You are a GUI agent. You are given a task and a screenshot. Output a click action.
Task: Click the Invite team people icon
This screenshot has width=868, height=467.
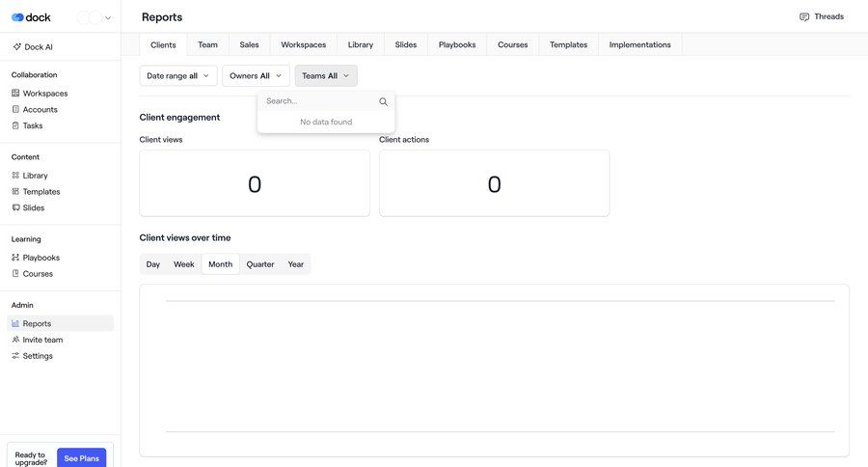(15, 339)
